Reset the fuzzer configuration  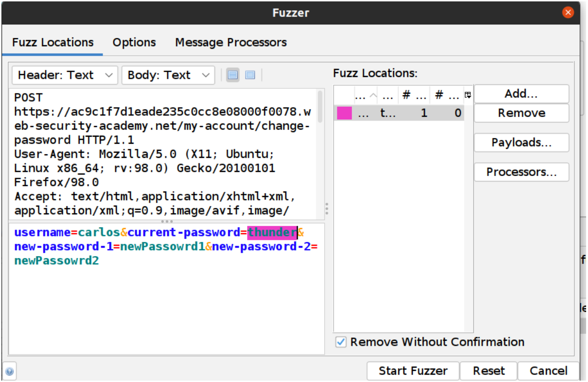488,371
